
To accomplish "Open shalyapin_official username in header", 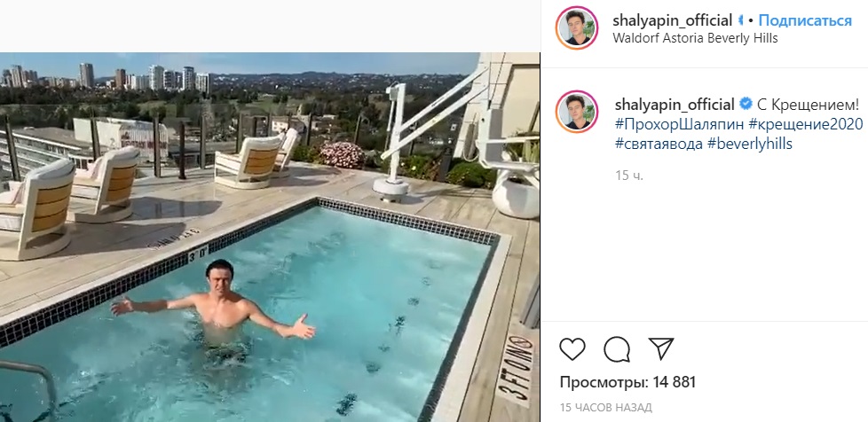I will 673,21.
